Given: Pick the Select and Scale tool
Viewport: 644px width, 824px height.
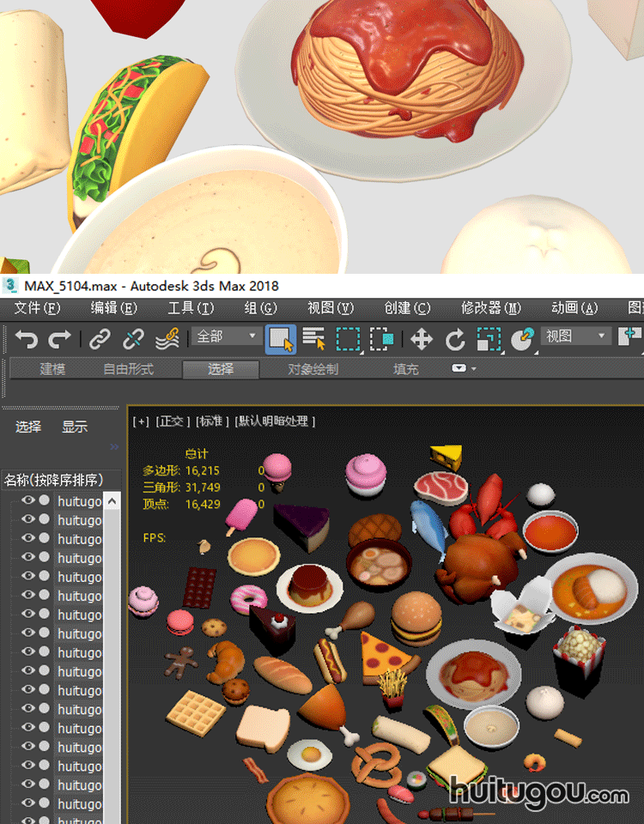Looking at the screenshot, I should click(489, 339).
